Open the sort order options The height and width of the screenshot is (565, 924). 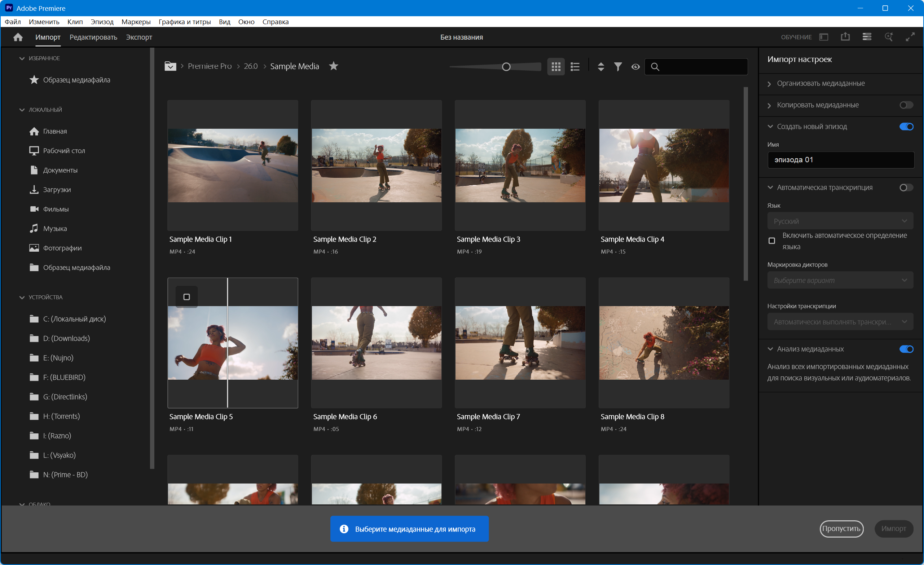pos(601,67)
